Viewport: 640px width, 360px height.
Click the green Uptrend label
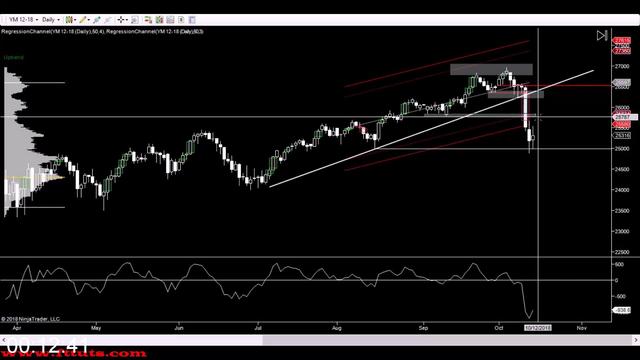[13, 58]
